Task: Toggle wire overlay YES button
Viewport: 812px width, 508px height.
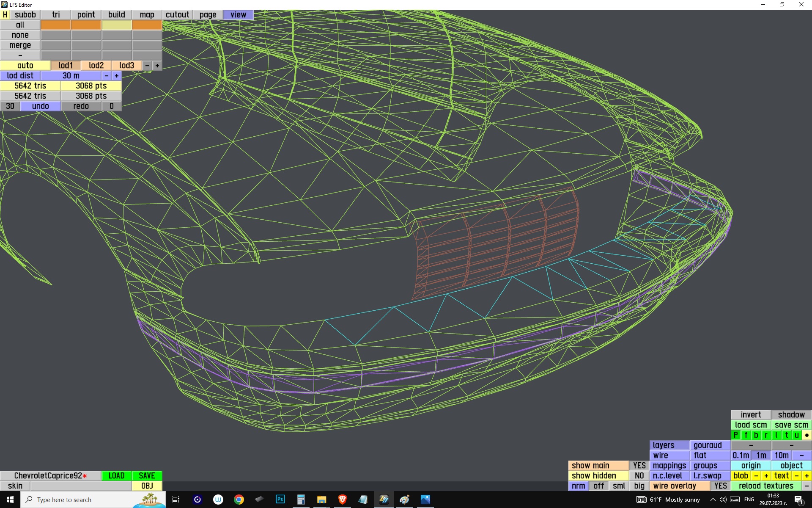Action: 720,486
